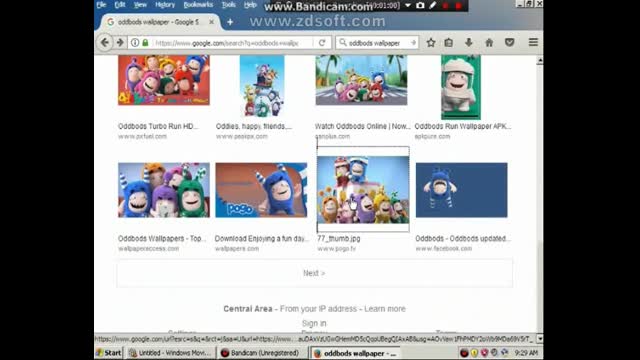
Task: Open the File menu
Action: (x=101, y=5)
